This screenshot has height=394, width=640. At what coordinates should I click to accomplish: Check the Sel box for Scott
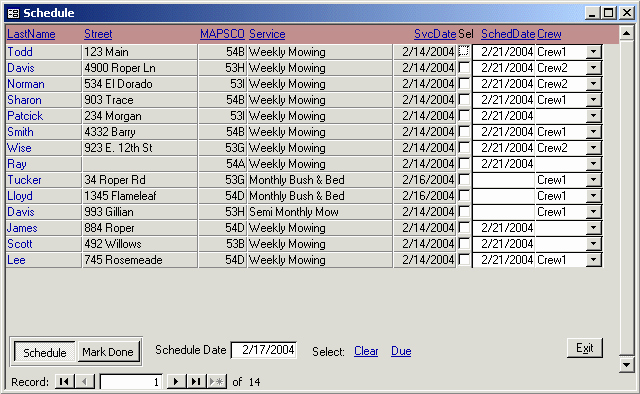[464, 243]
